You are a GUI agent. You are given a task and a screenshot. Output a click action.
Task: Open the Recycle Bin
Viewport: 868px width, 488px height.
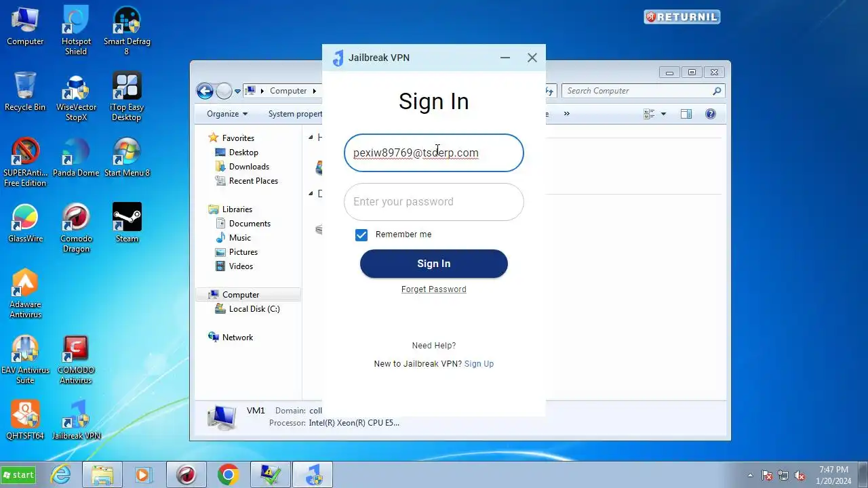tap(25, 92)
